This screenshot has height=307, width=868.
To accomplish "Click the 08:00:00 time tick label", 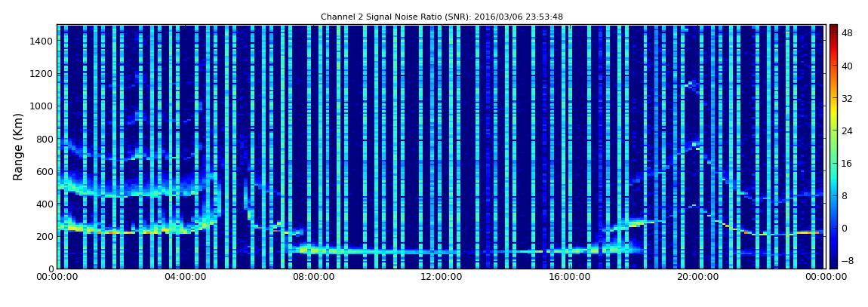I will click(312, 277).
